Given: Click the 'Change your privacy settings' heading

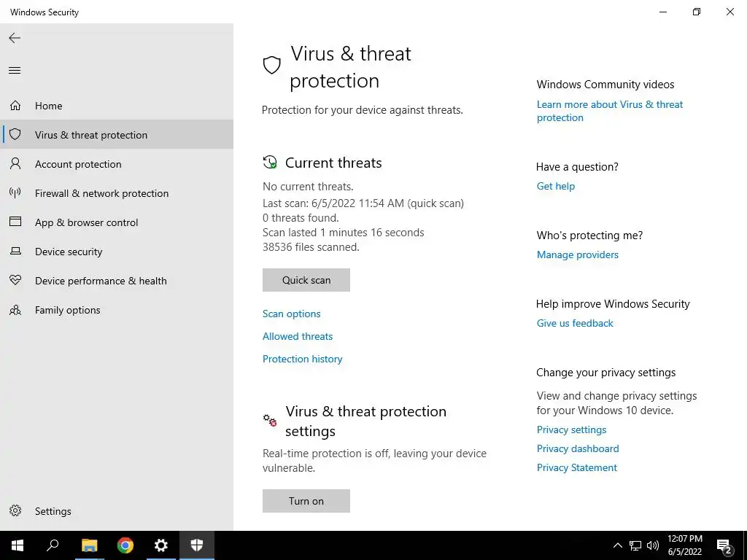Looking at the screenshot, I should pyautogui.click(x=605, y=373).
